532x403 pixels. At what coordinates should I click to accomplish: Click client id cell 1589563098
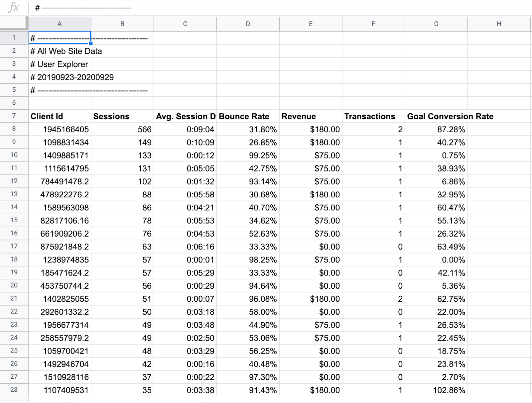pyautogui.click(x=60, y=208)
